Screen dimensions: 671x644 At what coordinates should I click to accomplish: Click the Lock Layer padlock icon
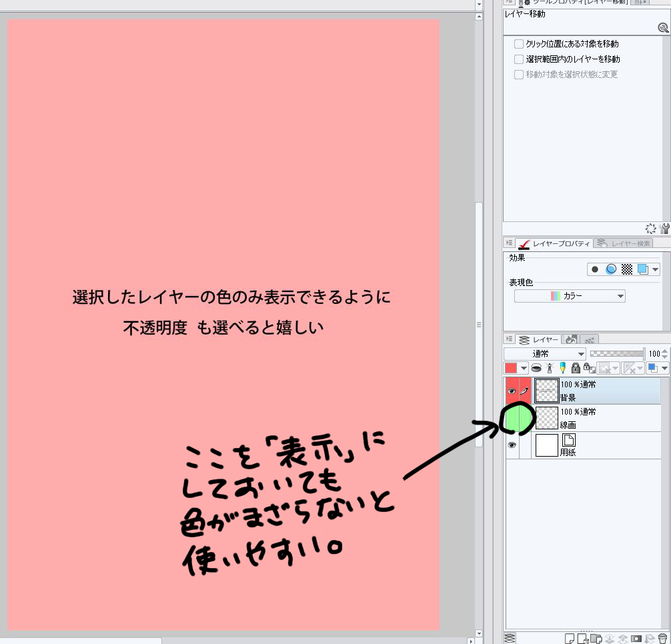[x=576, y=368]
